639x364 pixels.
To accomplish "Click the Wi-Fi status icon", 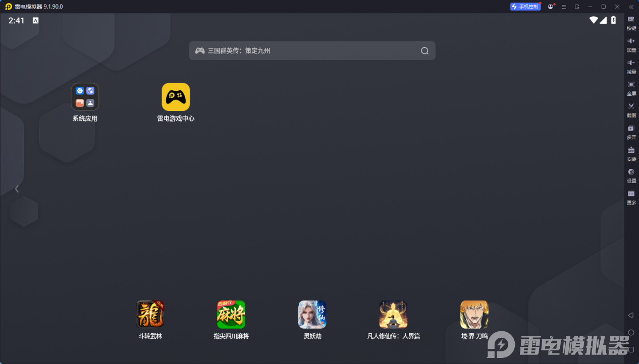I will (x=594, y=20).
